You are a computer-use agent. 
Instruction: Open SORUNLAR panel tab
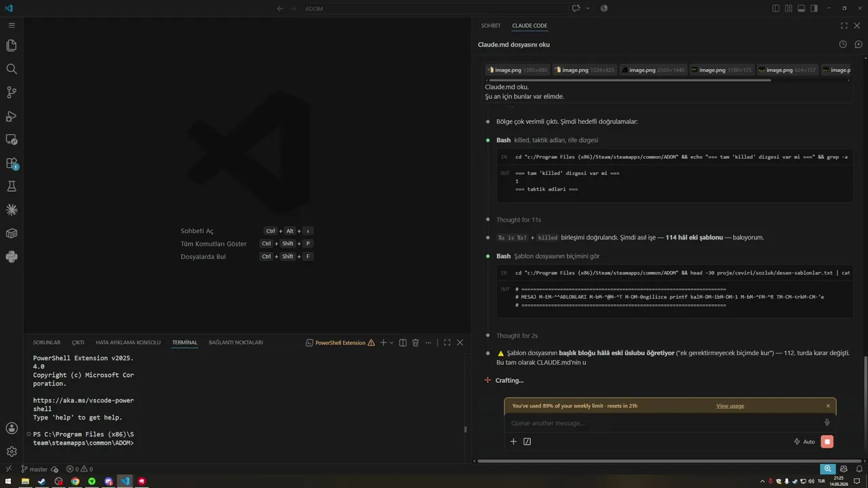click(x=47, y=342)
